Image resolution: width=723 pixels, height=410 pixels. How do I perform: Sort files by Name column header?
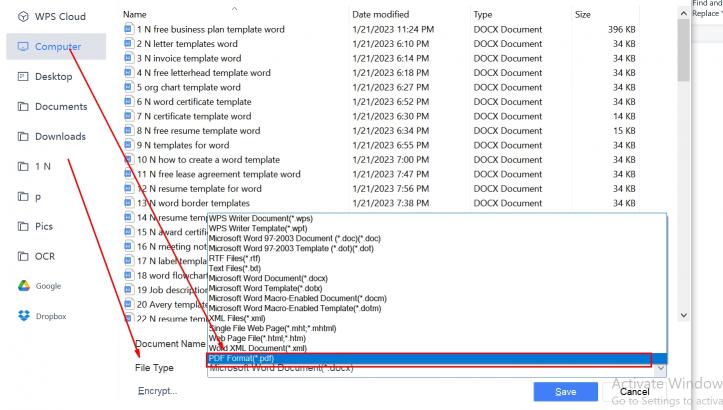click(135, 15)
